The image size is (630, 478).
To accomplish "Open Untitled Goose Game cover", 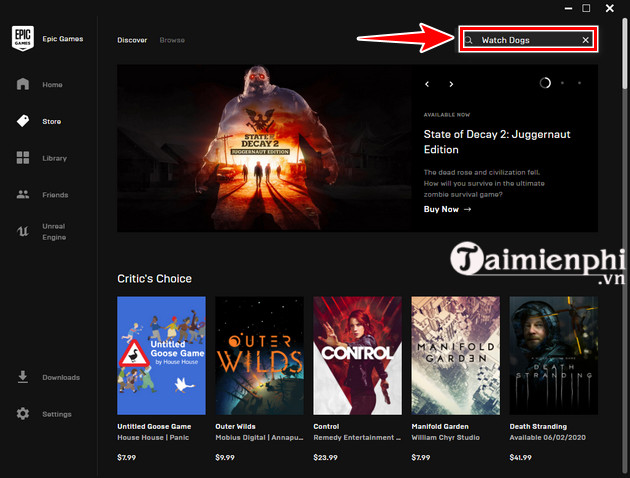I will click(x=161, y=355).
